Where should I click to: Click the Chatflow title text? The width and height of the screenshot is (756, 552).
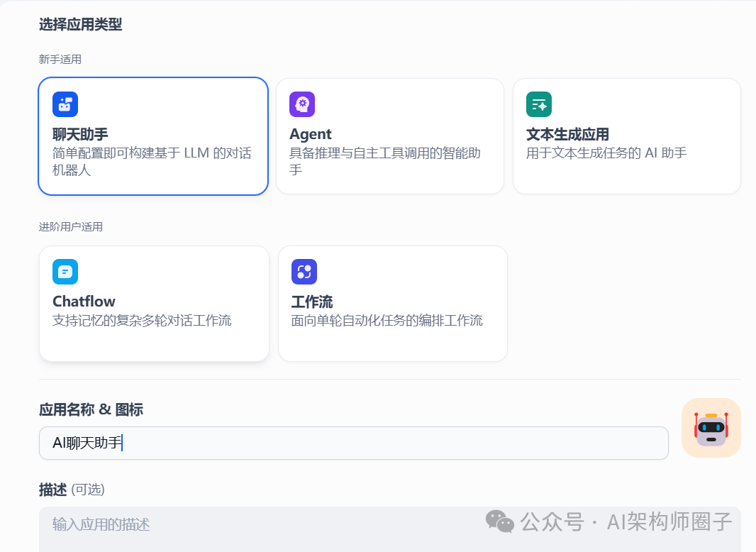tap(84, 301)
